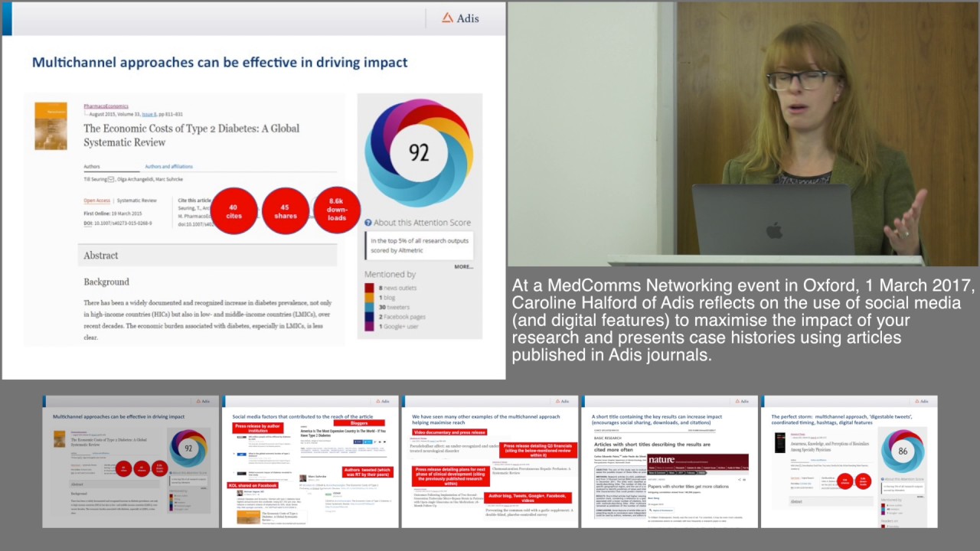The width and height of the screenshot is (980, 551).
Task: Click the light blue tweeters color swatch
Action: click(x=369, y=307)
